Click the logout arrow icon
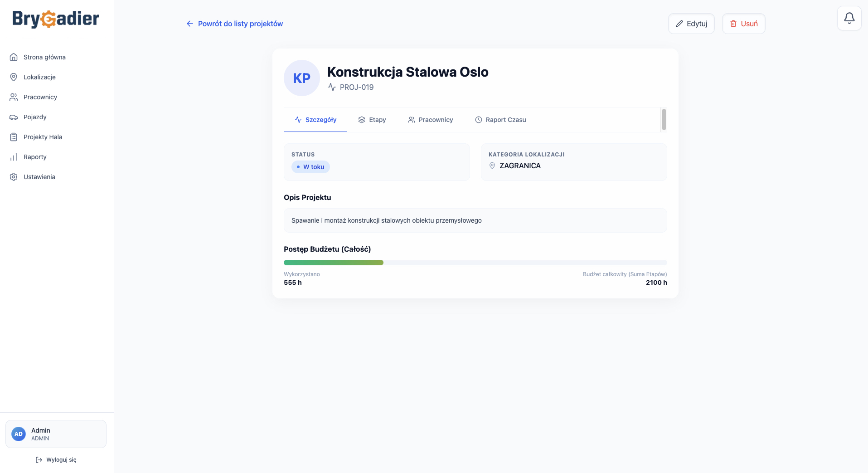This screenshot has height=473, width=868. click(39, 460)
